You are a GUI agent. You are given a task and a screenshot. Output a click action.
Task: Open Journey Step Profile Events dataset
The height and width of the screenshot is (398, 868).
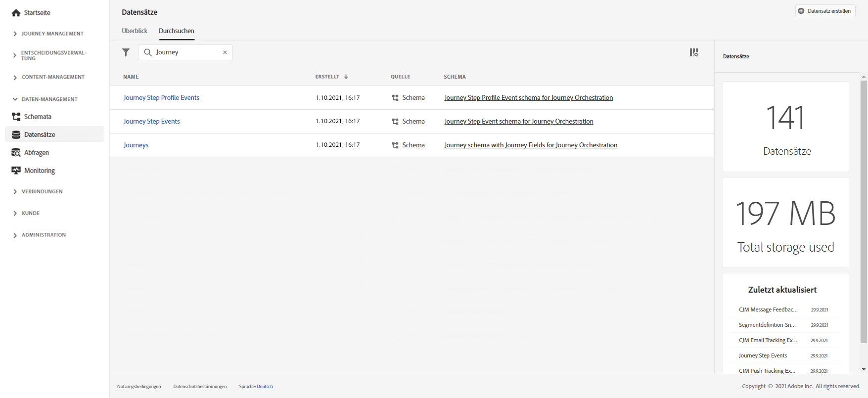click(161, 98)
